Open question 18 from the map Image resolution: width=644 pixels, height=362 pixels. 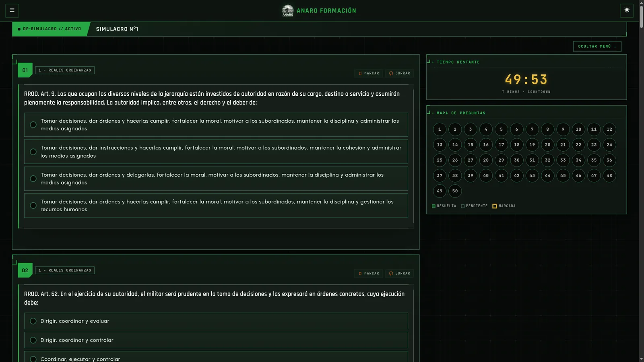pyautogui.click(x=517, y=145)
